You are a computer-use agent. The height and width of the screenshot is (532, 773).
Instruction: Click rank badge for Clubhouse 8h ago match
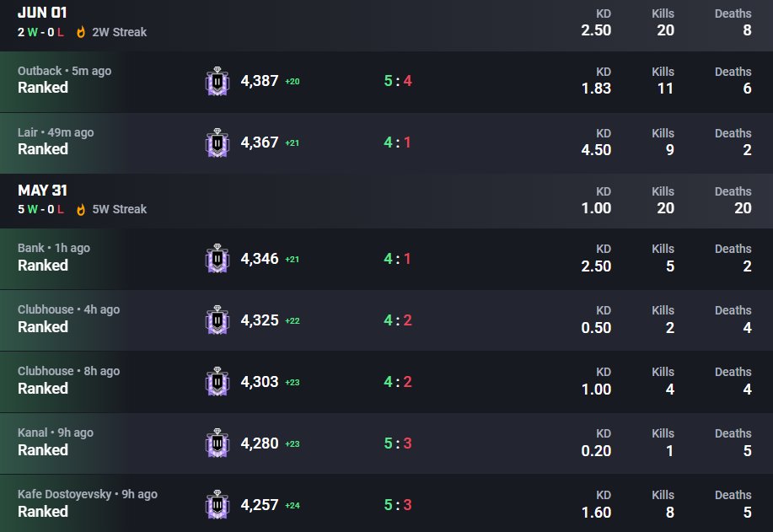pos(217,382)
